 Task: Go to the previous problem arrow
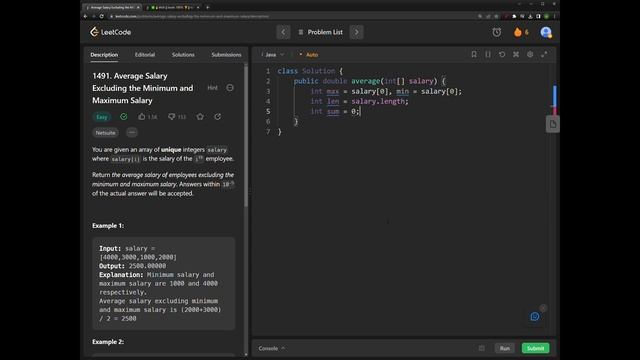point(283,32)
